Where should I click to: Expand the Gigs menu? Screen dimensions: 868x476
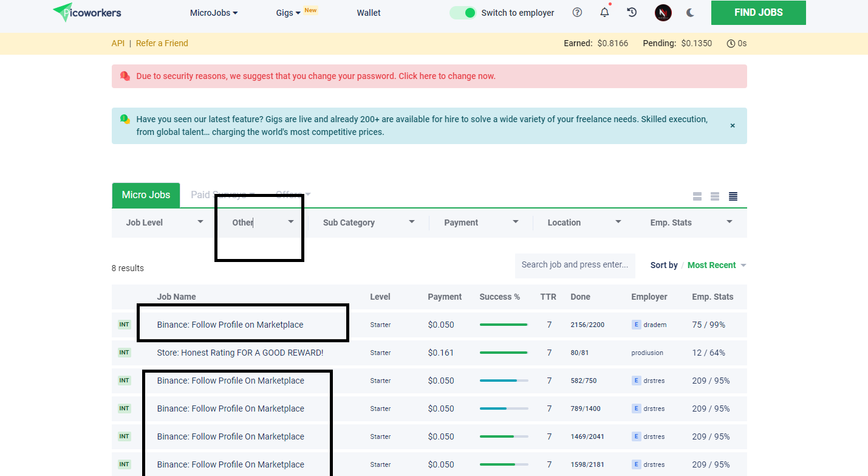289,13
